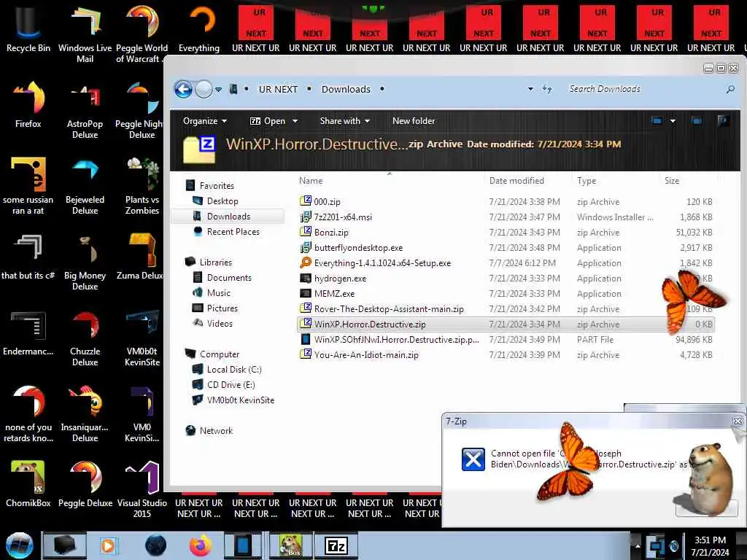Screen dimensions: 747x560
Task: Show hidden tray icons arrow
Action: 638,545
